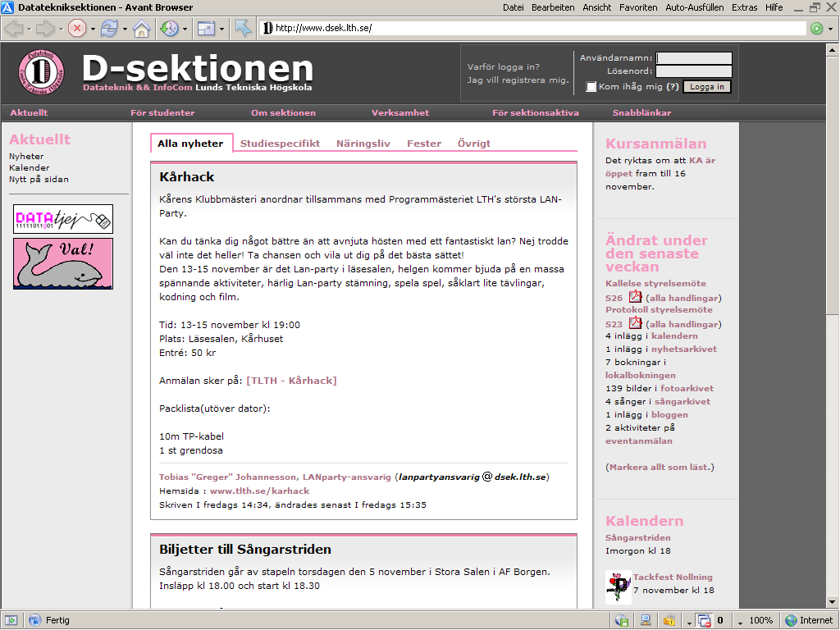The width and height of the screenshot is (840, 630).
Task: Click the pink whale Val! banner
Action: [63, 263]
